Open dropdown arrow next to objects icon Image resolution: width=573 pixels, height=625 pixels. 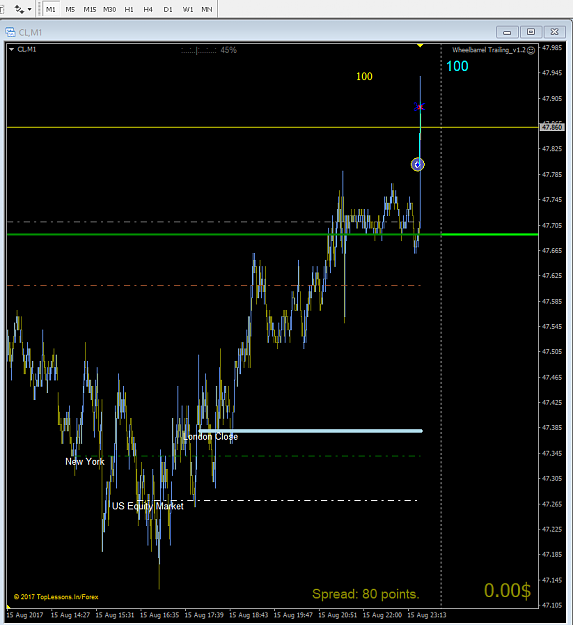pyautogui.click(x=29, y=9)
